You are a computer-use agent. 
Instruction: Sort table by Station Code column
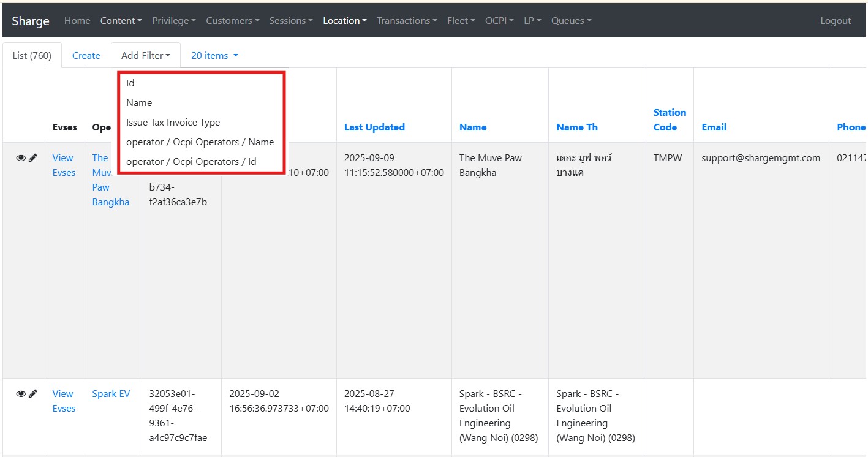[x=670, y=120]
